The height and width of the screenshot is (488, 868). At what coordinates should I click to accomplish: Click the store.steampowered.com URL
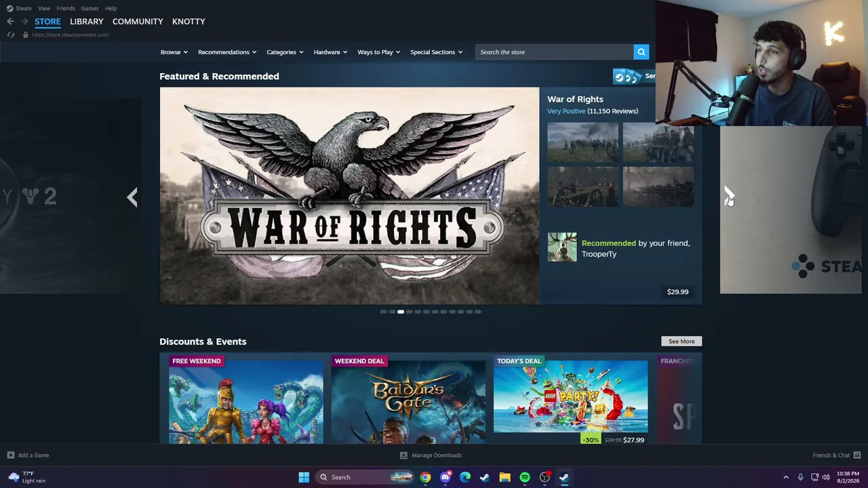(70, 35)
